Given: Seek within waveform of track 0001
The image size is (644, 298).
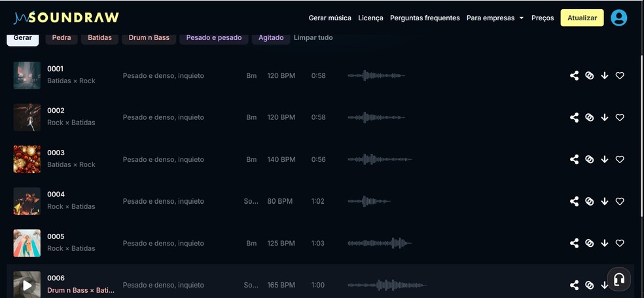Looking at the screenshot, I should coord(376,75).
